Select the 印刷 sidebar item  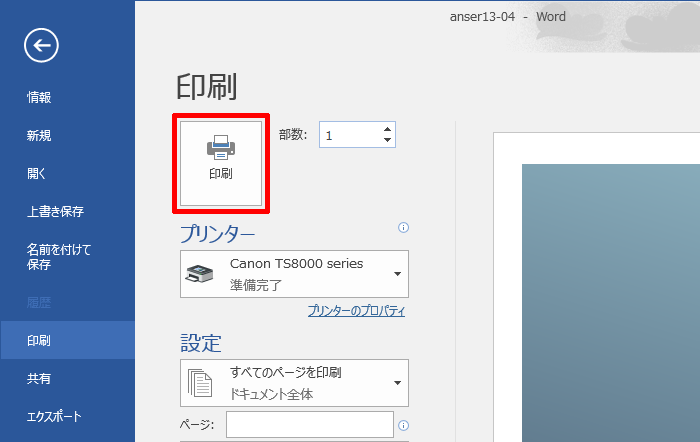[x=67, y=340]
